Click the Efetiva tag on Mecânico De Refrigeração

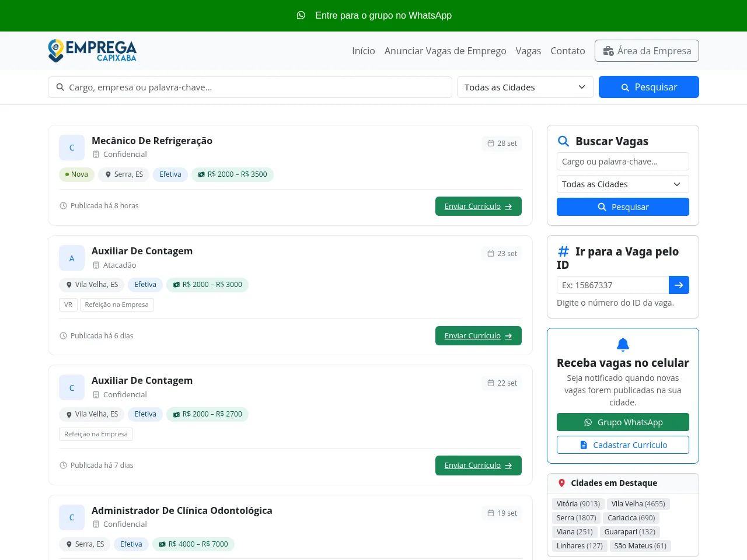pos(170,174)
